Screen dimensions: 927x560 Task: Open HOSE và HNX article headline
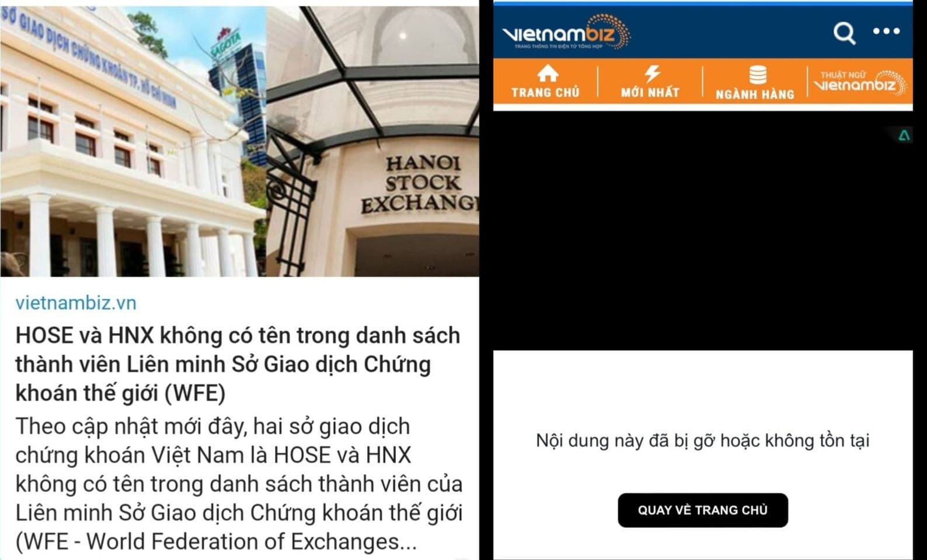point(238,364)
